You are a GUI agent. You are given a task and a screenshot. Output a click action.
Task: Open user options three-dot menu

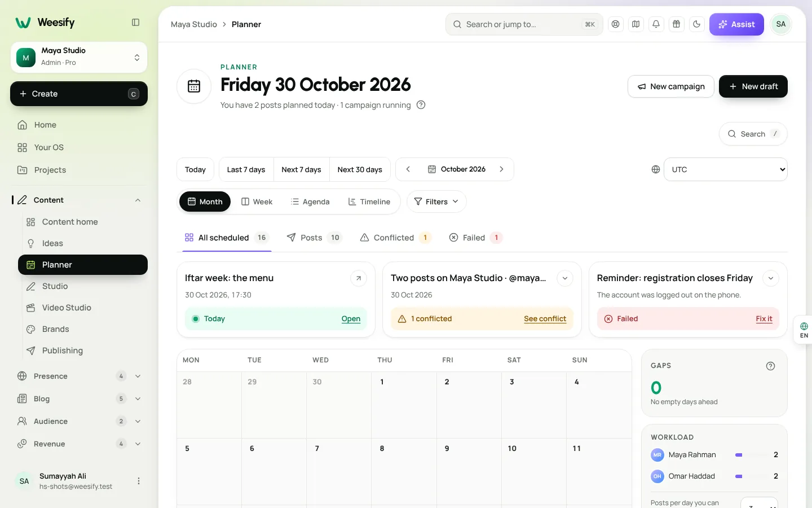[x=139, y=481]
